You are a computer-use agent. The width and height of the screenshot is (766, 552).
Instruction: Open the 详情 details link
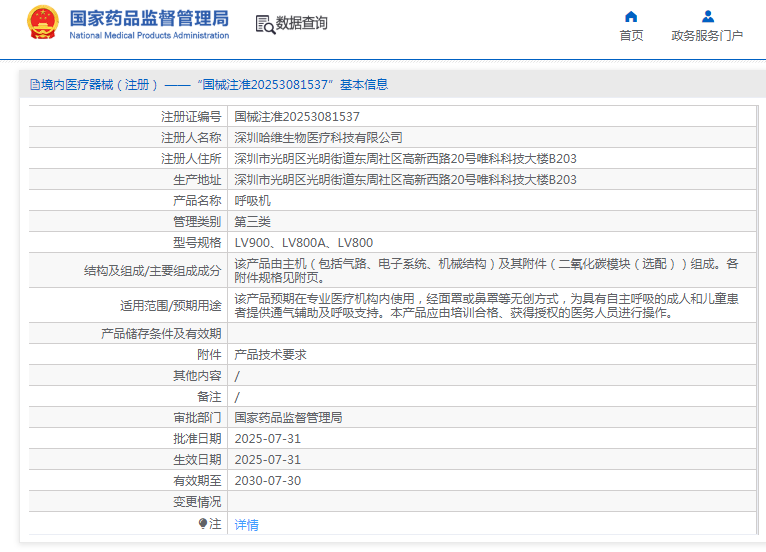(x=246, y=525)
